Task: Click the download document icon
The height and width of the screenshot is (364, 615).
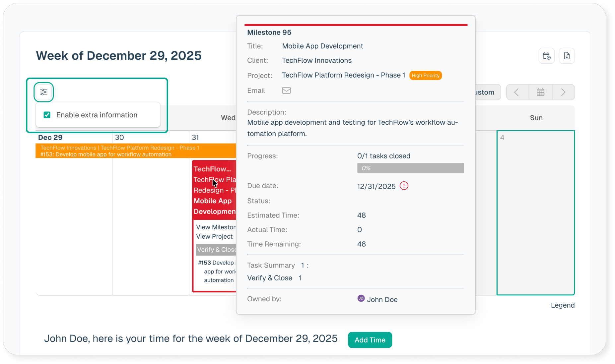Action: point(567,56)
